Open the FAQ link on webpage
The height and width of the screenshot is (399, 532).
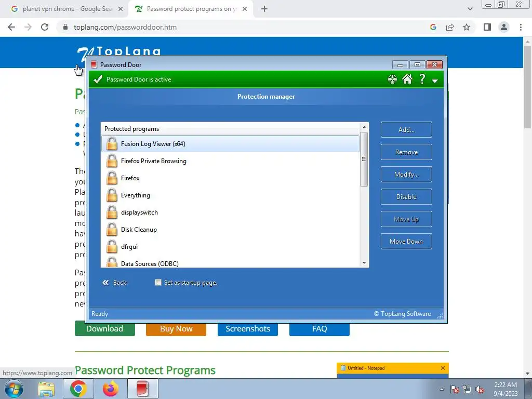click(x=320, y=329)
